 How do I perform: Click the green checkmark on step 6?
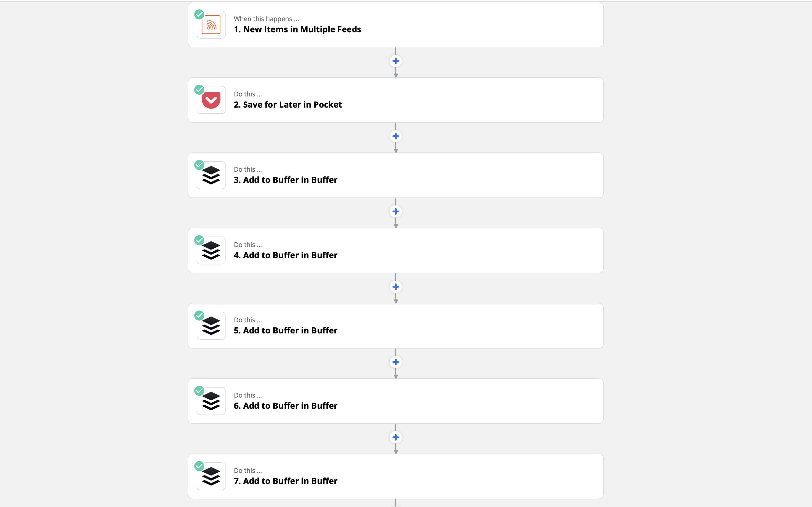[x=199, y=391]
